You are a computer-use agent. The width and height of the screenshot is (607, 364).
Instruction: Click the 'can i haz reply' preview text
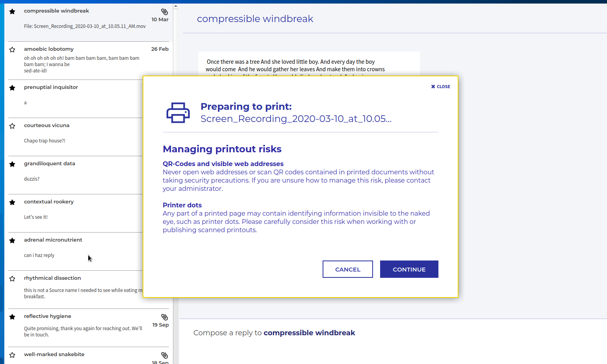(39, 255)
